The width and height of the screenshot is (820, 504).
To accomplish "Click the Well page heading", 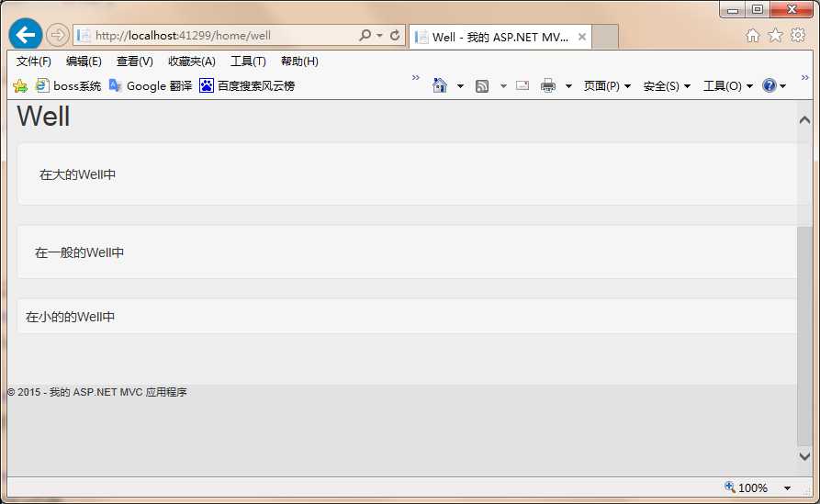I will tap(43, 116).
